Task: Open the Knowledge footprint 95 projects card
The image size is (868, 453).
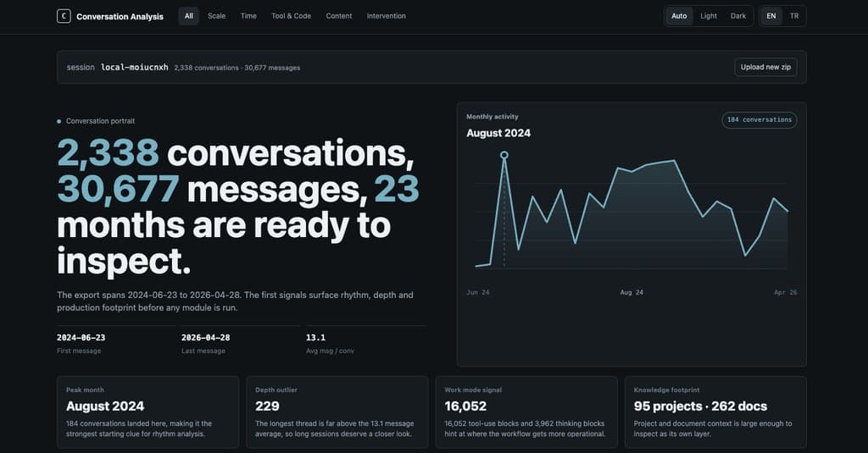Action: pyautogui.click(x=715, y=412)
